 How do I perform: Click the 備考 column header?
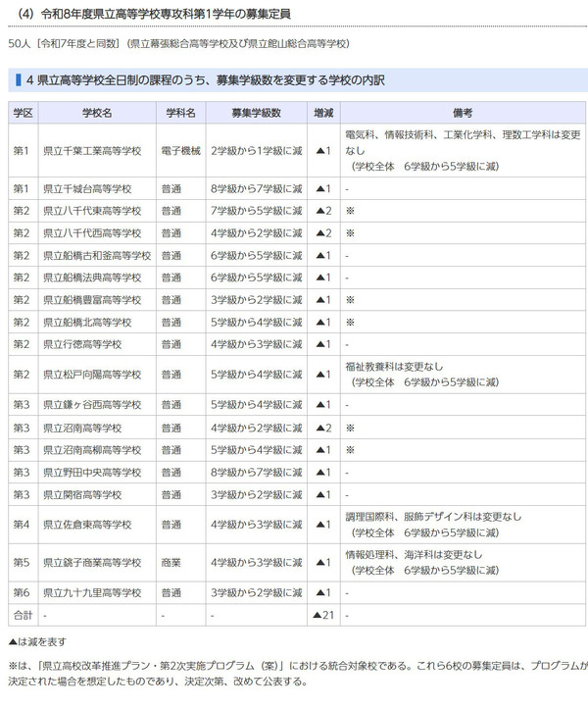[463, 113]
